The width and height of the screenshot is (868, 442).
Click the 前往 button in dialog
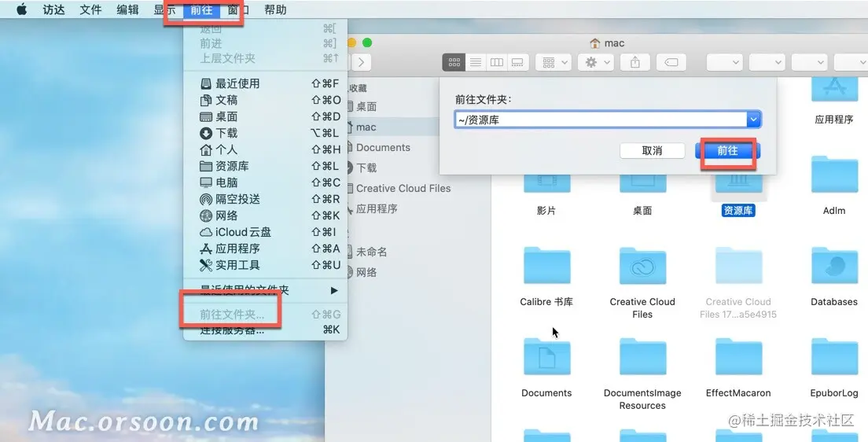(727, 151)
